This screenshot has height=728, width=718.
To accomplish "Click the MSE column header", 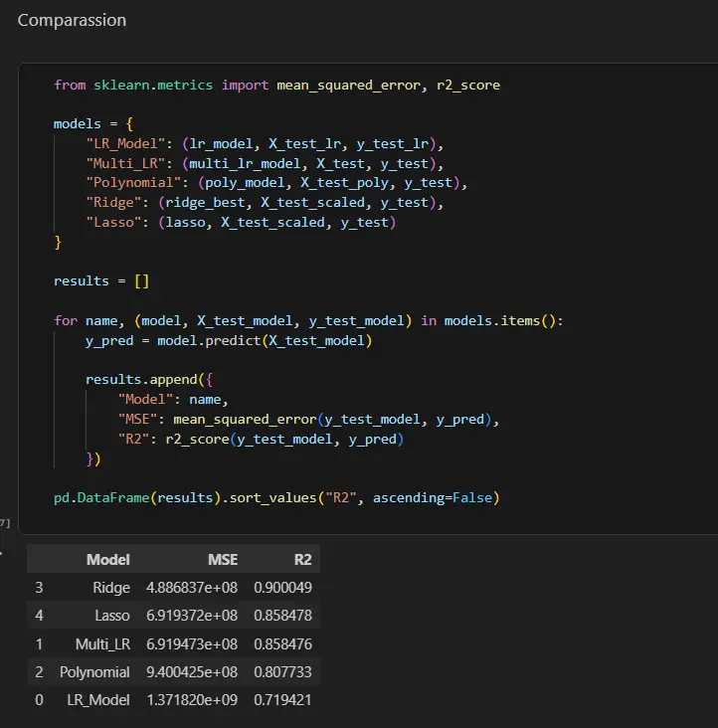I will pyautogui.click(x=223, y=560).
